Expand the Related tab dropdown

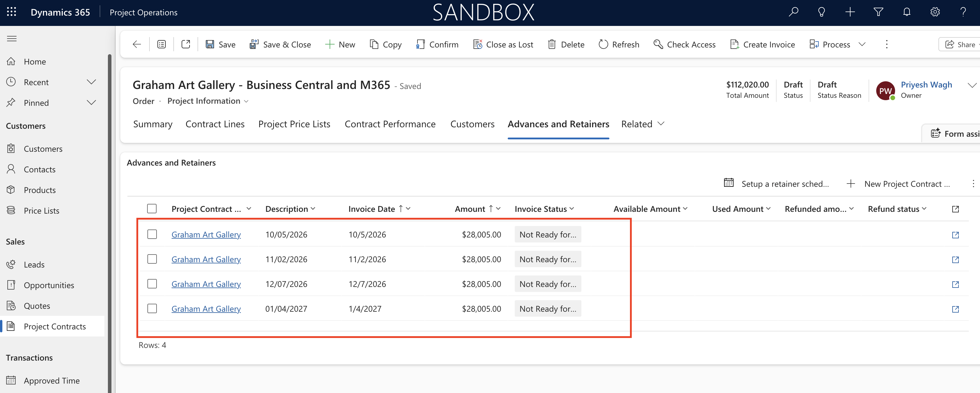643,124
